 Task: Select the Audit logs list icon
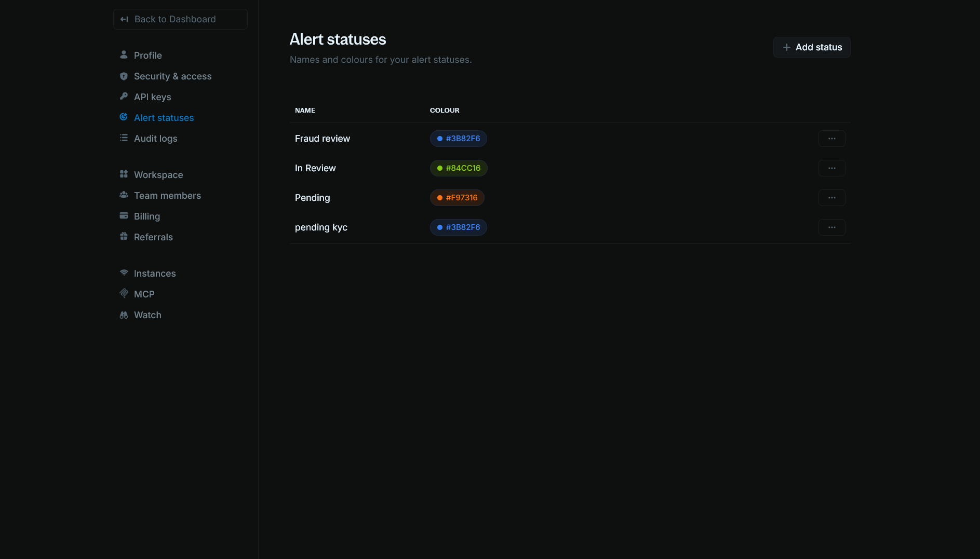coord(124,138)
